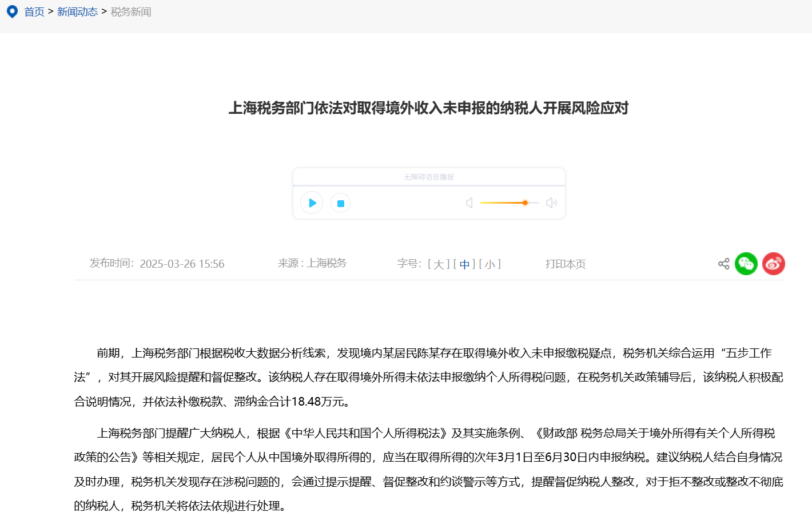Stop the audio playback
Screen dimensions: 812x524
(340, 203)
